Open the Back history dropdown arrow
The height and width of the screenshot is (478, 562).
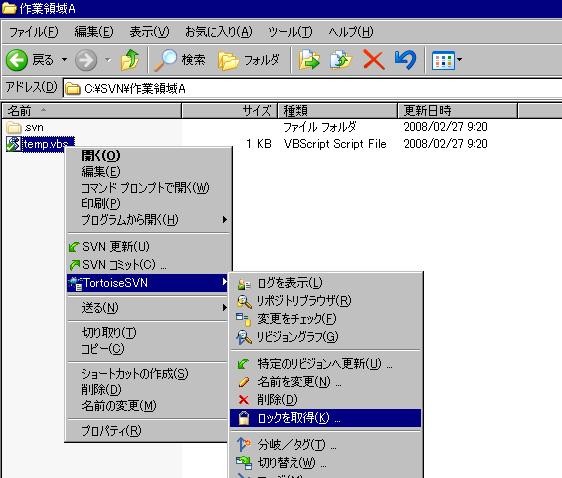(64, 59)
